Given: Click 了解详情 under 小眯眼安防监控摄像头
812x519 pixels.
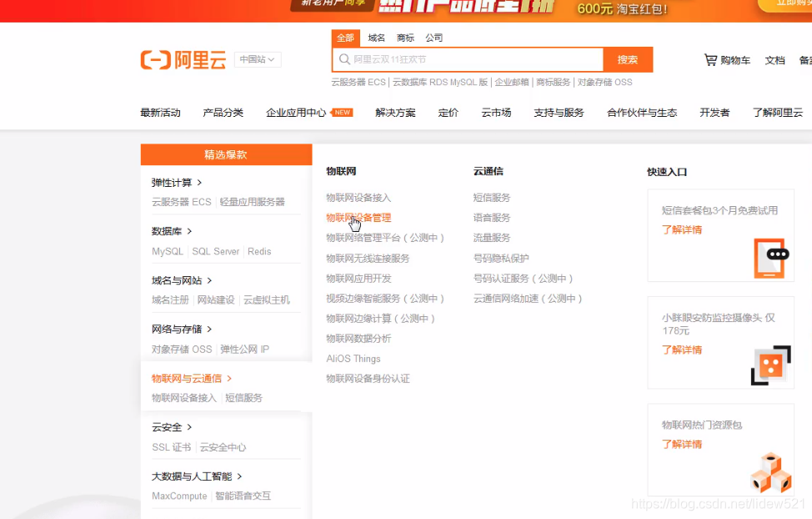Looking at the screenshot, I should (x=681, y=350).
